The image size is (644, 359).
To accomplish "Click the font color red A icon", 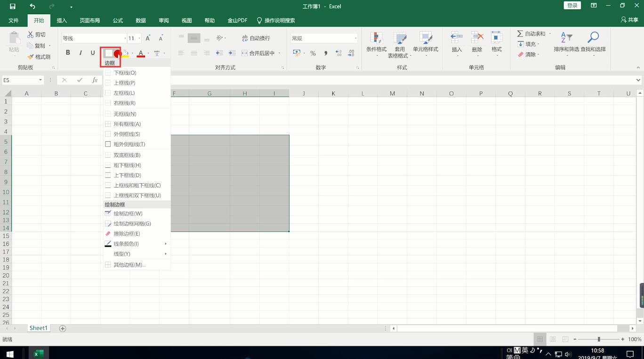I will [140, 53].
